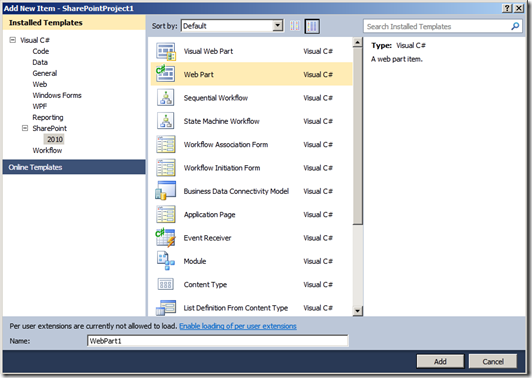Click the Web Part template icon
The image size is (532, 378).
coord(165,74)
